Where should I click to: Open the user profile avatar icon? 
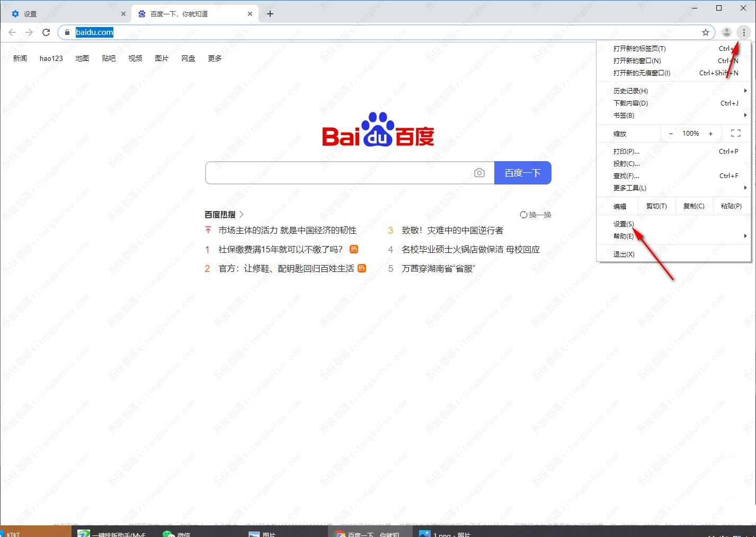(727, 32)
